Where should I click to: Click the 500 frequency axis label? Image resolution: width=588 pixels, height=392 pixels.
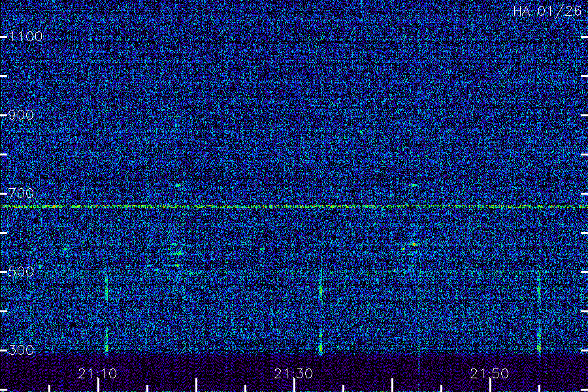click(21, 272)
